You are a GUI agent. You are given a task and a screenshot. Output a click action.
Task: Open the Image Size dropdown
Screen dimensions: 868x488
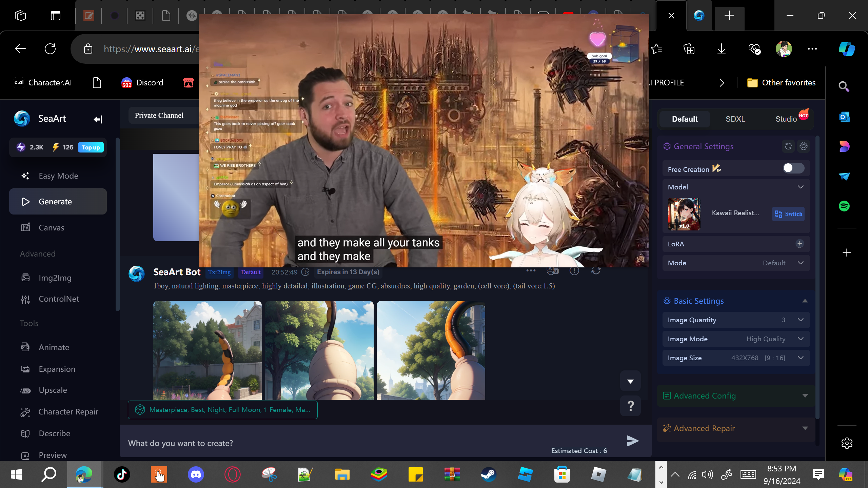[736, 358]
